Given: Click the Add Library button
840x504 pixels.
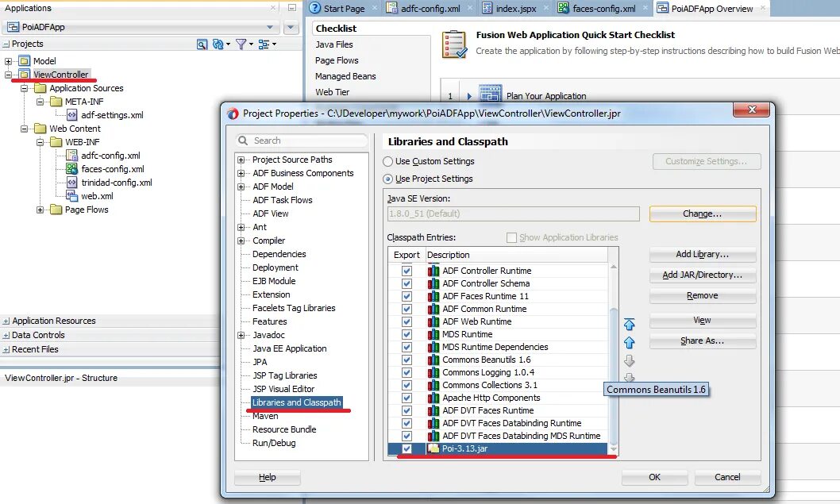Looking at the screenshot, I should pos(703,255).
